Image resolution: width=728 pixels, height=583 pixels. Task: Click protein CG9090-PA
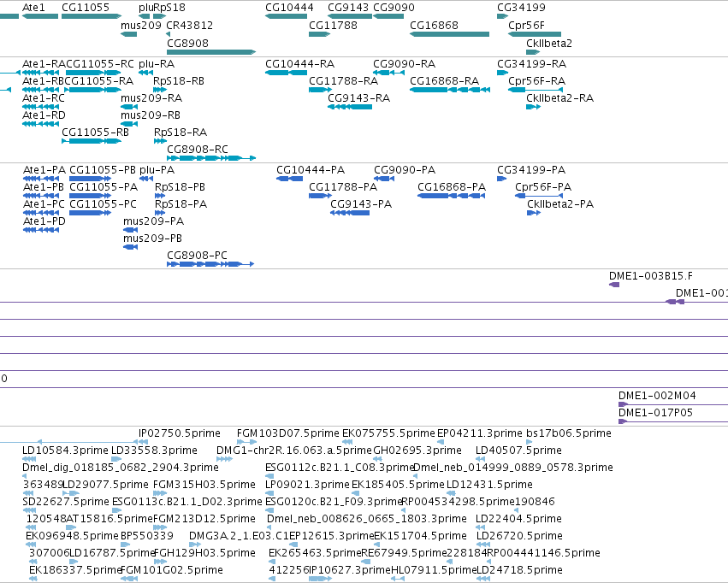[x=384, y=179]
